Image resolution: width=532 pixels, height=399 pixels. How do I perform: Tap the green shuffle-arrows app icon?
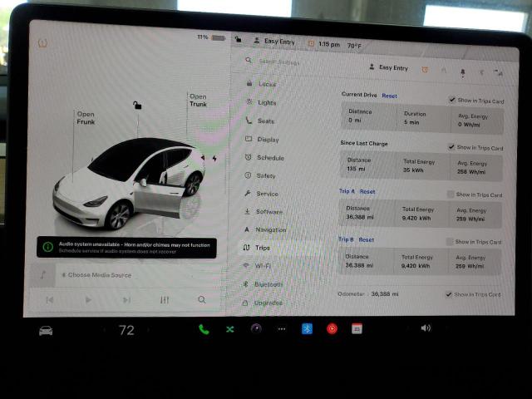[230, 329]
